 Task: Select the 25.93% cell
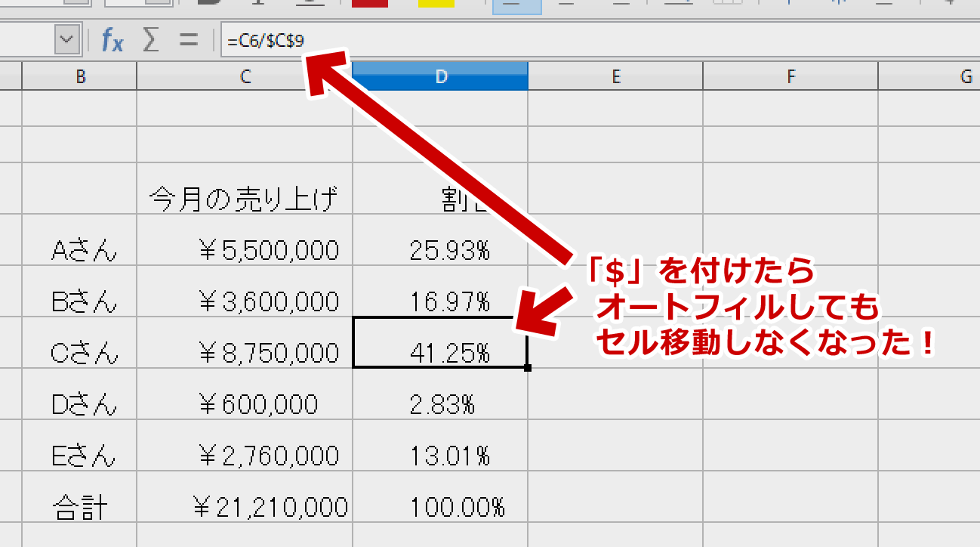440,240
